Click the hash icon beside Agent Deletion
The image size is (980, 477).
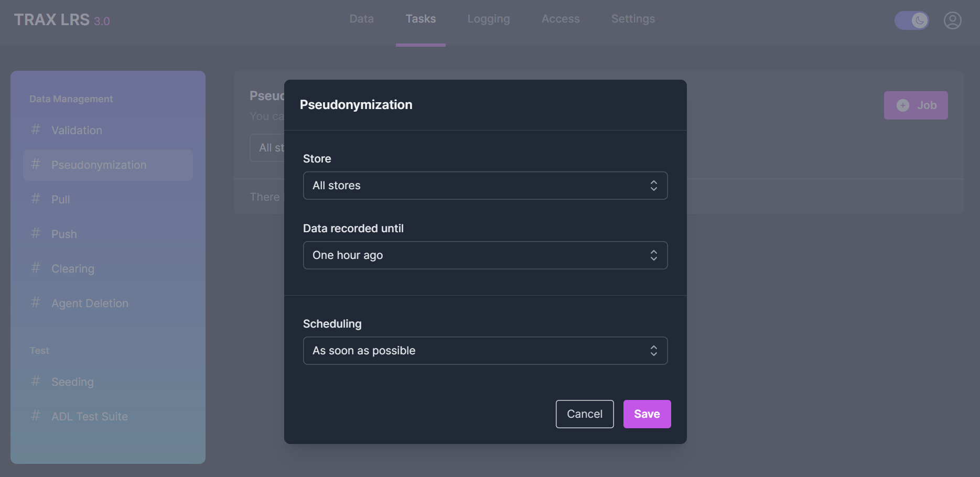(x=36, y=302)
